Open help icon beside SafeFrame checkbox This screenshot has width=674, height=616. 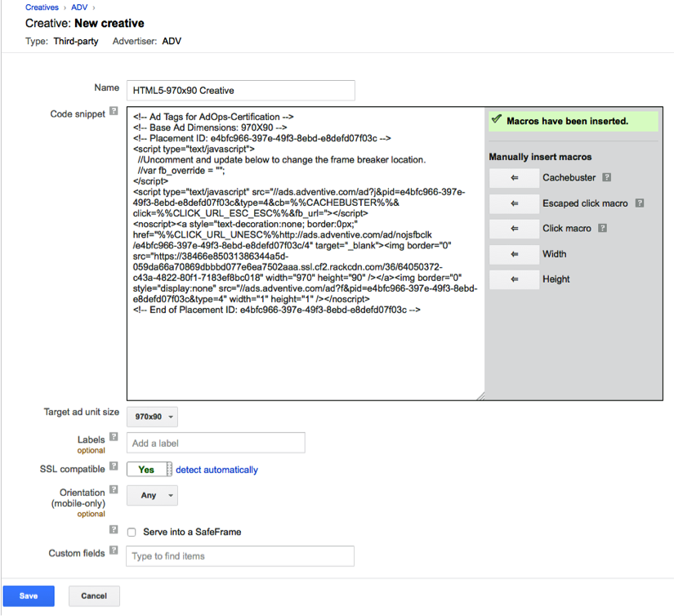[x=114, y=529]
